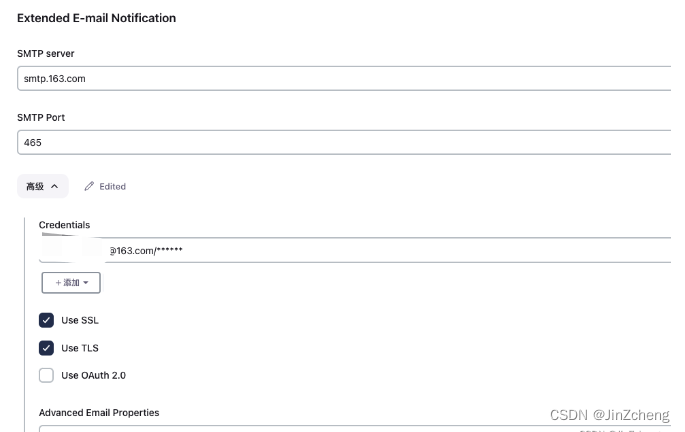Click the Use SSL label text
This screenshot has width=685, height=432.
point(80,320)
